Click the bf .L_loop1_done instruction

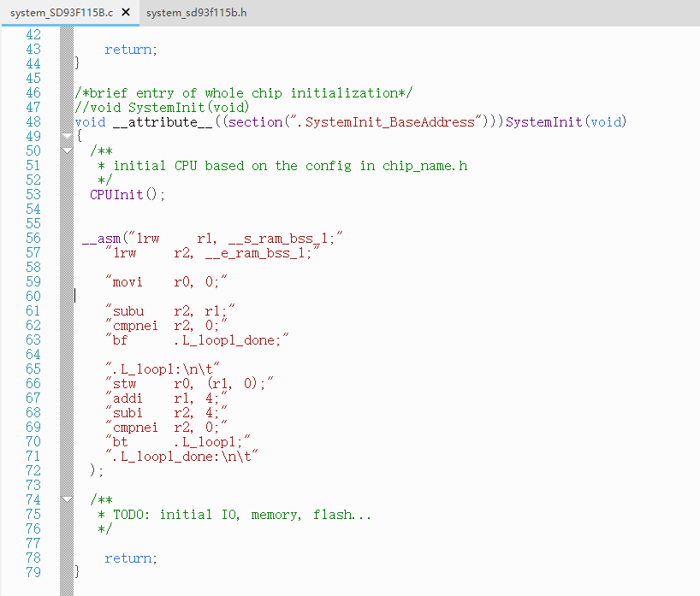click(197, 340)
